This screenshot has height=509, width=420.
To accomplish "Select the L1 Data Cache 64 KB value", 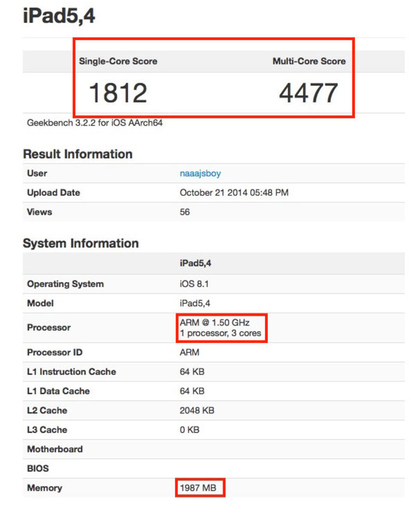I will 192,391.
